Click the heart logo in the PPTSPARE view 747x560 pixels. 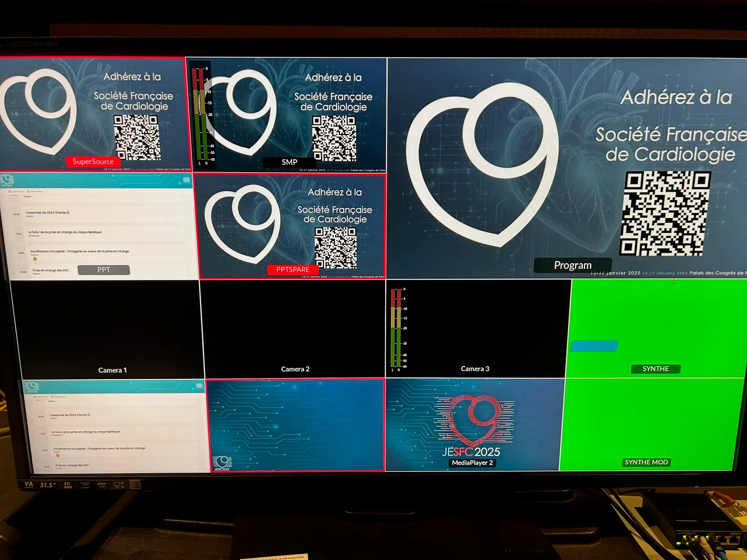click(242, 223)
